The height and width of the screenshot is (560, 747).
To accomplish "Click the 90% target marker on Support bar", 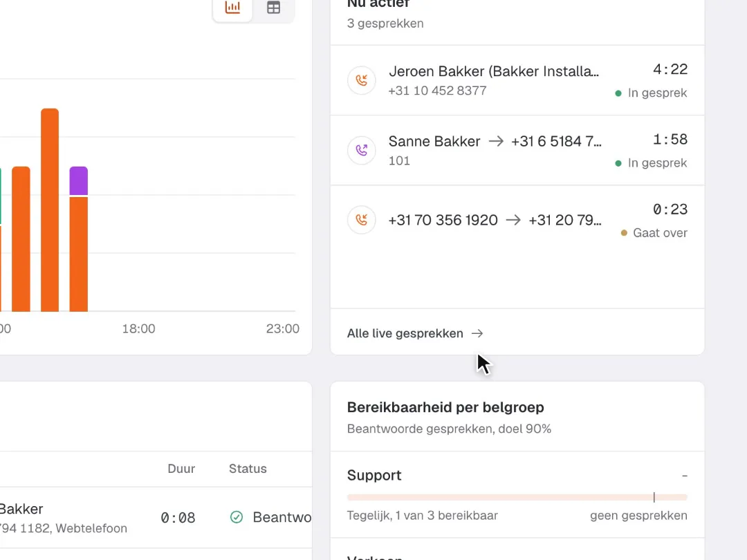I will pos(654,498).
